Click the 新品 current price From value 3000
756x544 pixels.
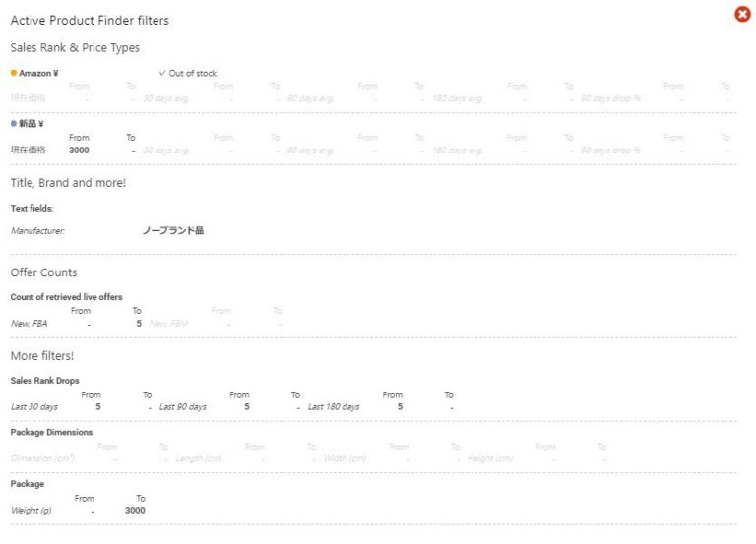point(79,151)
